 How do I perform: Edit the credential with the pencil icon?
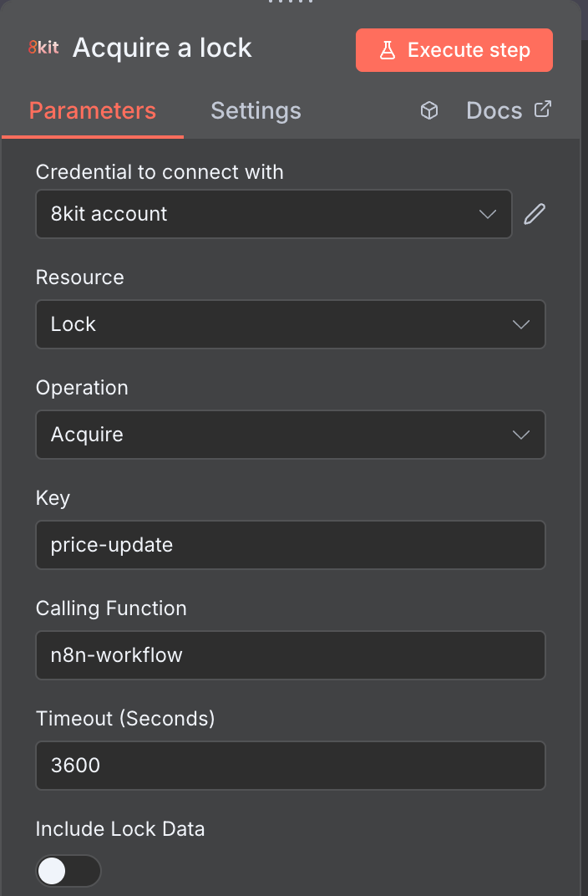535,214
